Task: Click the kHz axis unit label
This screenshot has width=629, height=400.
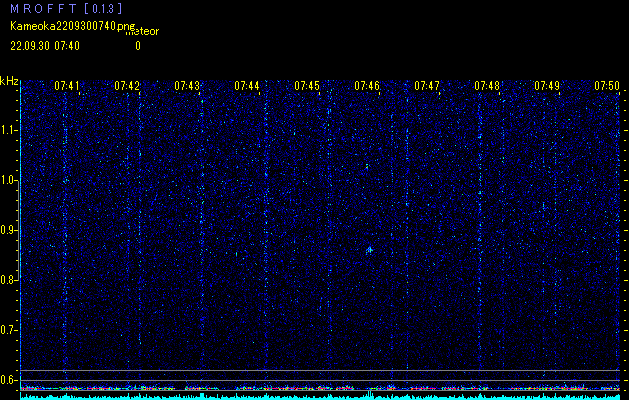Action: point(9,81)
